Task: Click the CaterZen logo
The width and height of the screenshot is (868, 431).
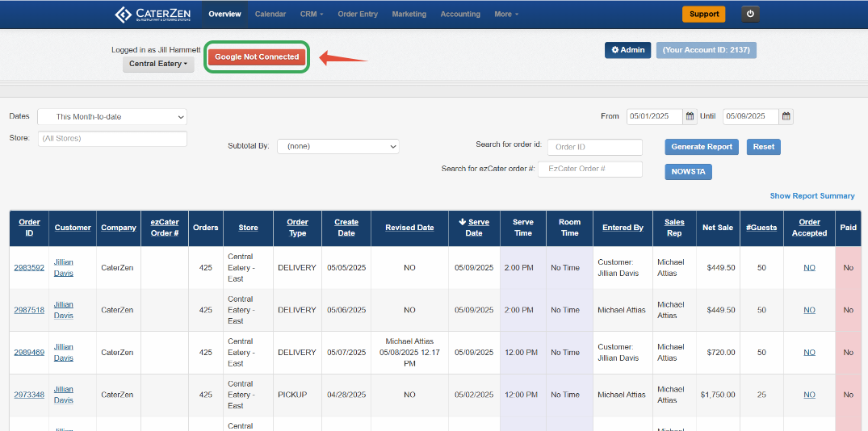Action: 154,15
